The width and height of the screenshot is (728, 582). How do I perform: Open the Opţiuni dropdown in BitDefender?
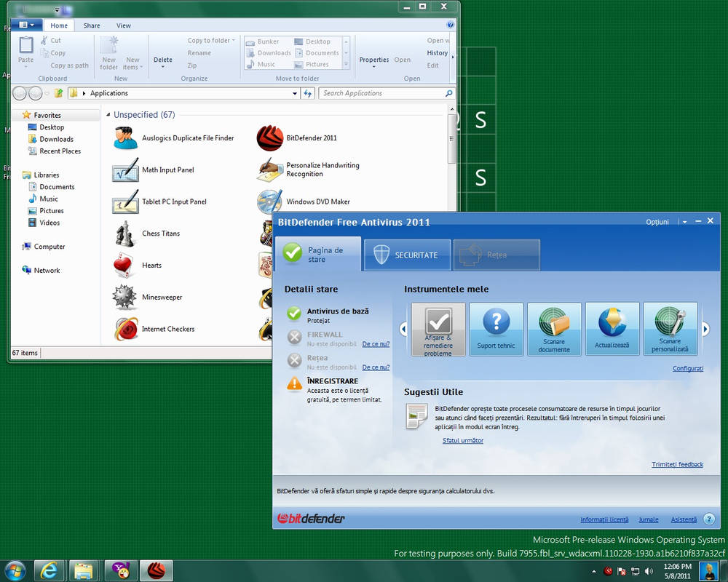point(657,222)
